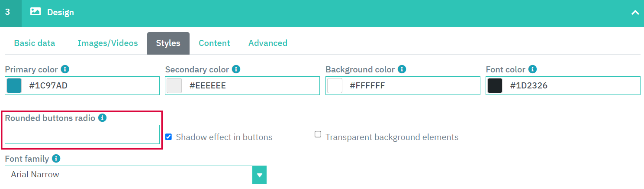This screenshot has width=644, height=189.
Task: Switch to the Basic data tab
Action: point(35,43)
